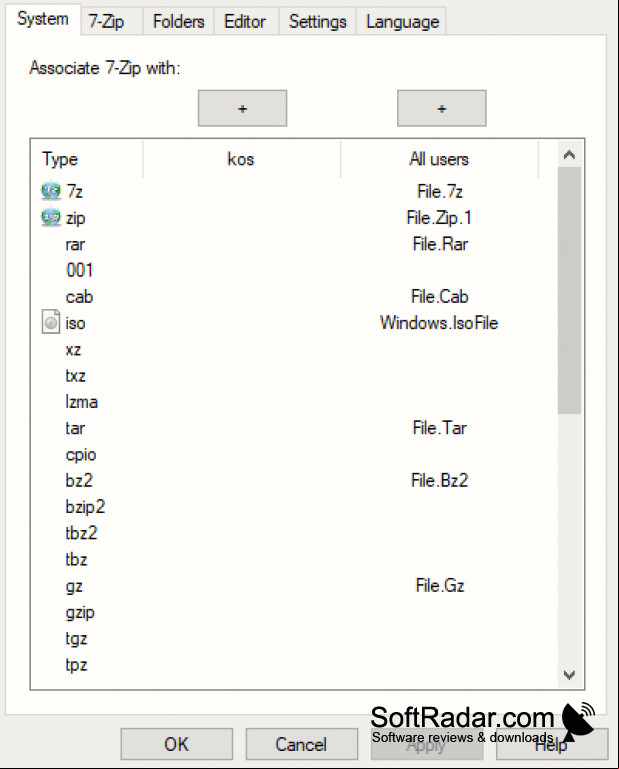
Task: Click the File.Rar association value
Action: tap(440, 244)
